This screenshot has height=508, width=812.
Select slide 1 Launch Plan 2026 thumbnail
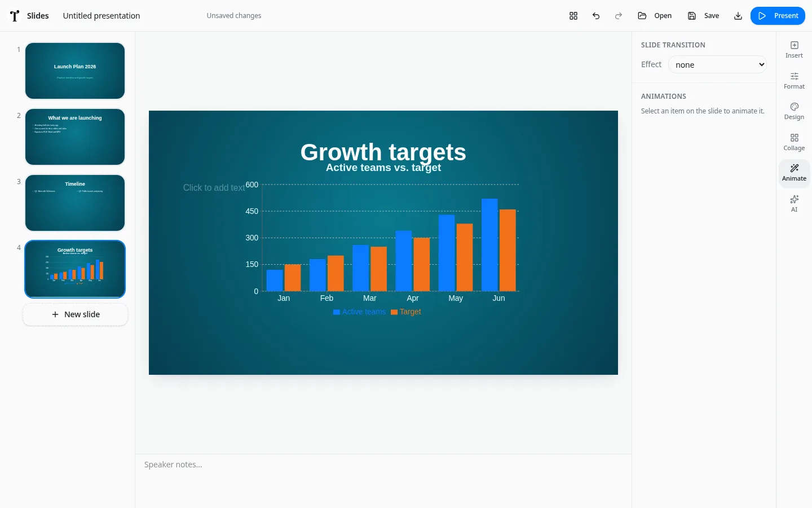pyautogui.click(x=75, y=71)
